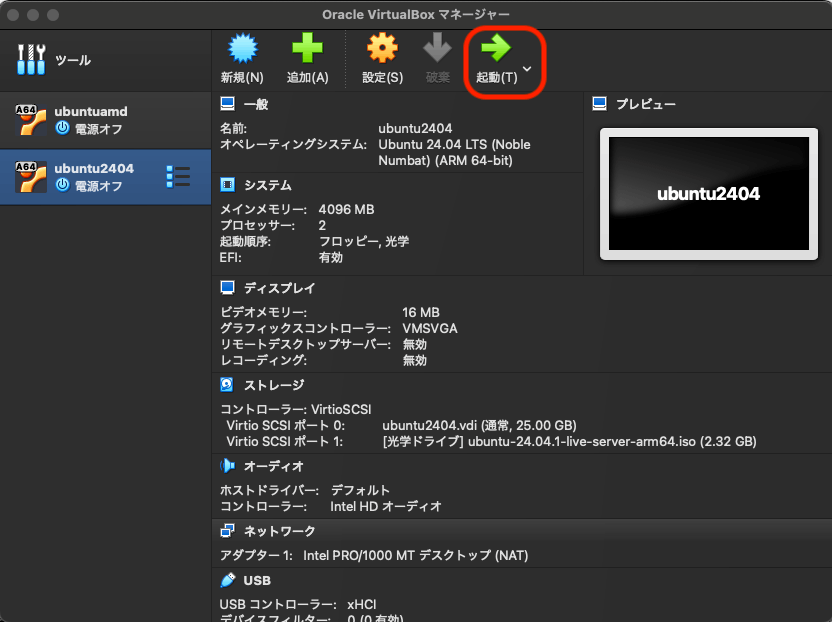Start VM with 起動(T) green arrow

[x=496, y=48]
